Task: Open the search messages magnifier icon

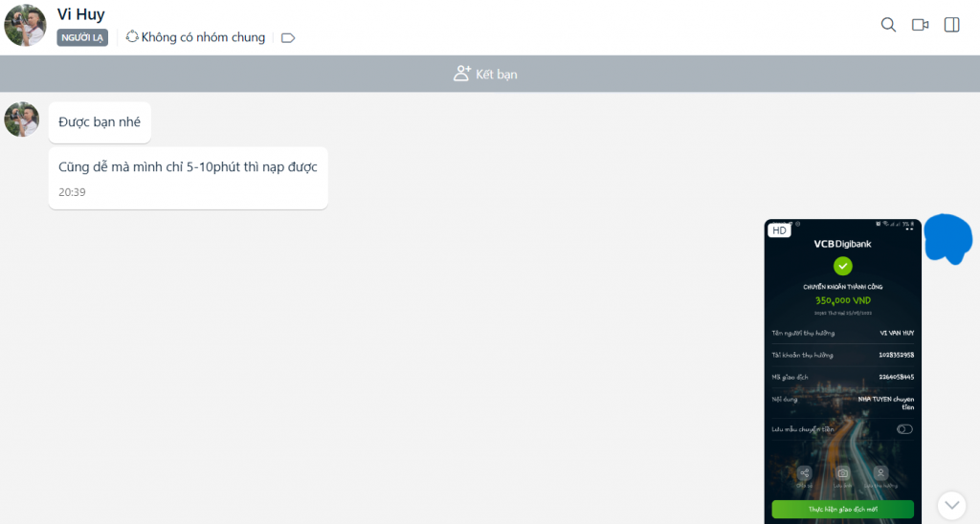Action: click(888, 25)
